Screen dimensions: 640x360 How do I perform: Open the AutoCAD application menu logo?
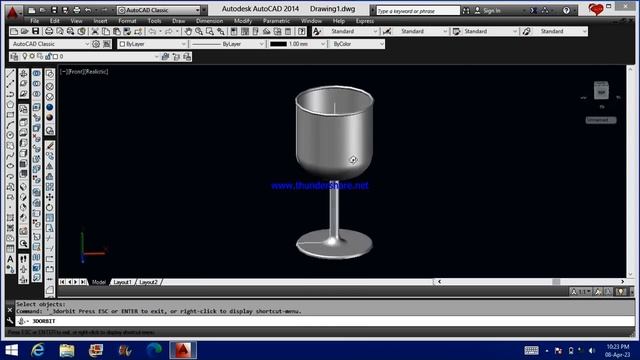click(x=12, y=12)
